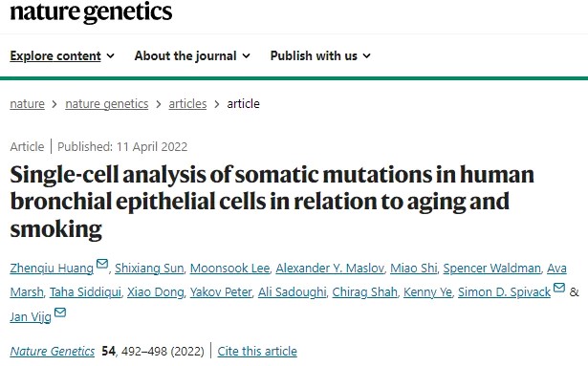The image size is (588, 366).
Task: Open the Nature Genetics journal citation link
Action: pyautogui.click(x=53, y=352)
